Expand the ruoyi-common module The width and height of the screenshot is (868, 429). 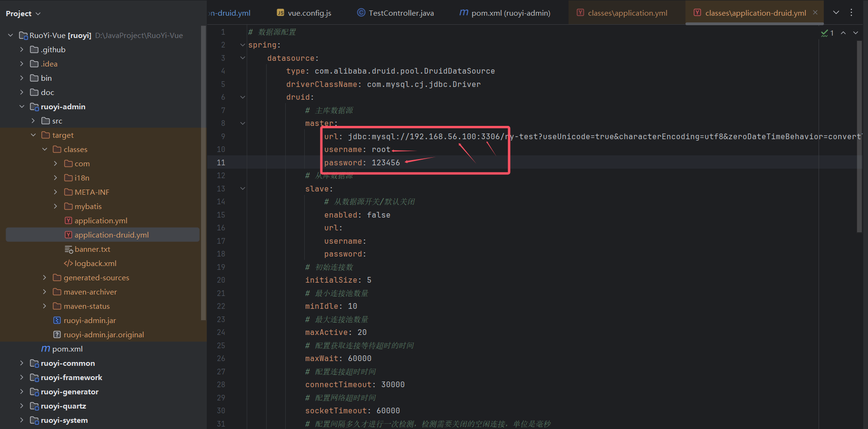[22, 363]
